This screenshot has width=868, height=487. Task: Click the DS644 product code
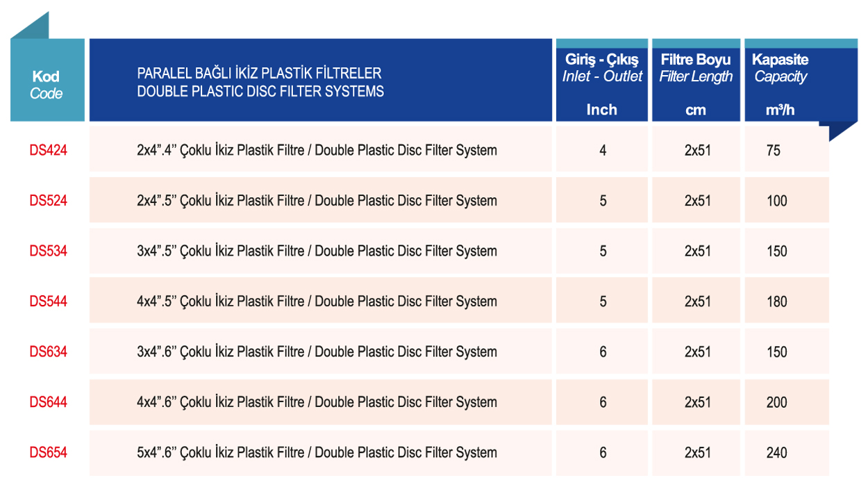click(x=48, y=402)
